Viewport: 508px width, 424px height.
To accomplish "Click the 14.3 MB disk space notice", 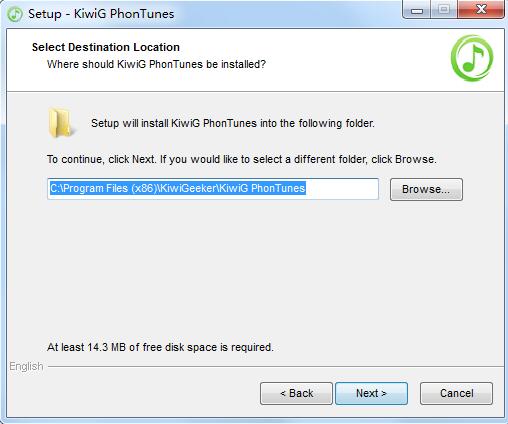I will pyautogui.click(x=160, y=347).
